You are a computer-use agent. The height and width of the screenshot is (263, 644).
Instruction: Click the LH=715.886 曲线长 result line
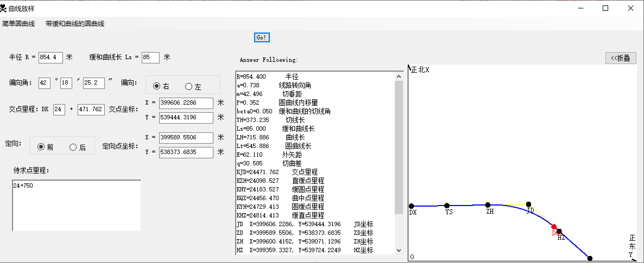(271, 137)
